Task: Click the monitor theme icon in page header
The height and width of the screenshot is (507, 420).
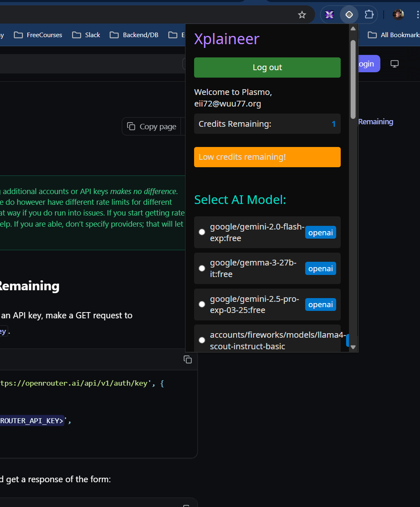Action: pos(394,64)
